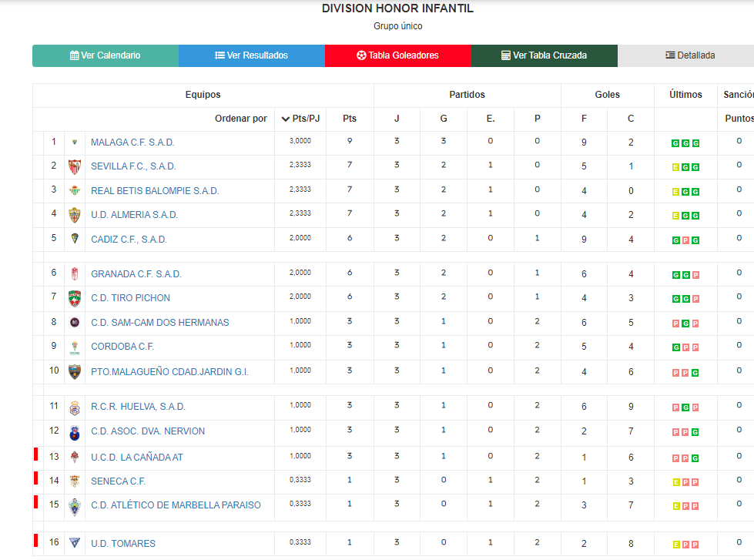Click the Últimos column header

[x=685, y=95]
